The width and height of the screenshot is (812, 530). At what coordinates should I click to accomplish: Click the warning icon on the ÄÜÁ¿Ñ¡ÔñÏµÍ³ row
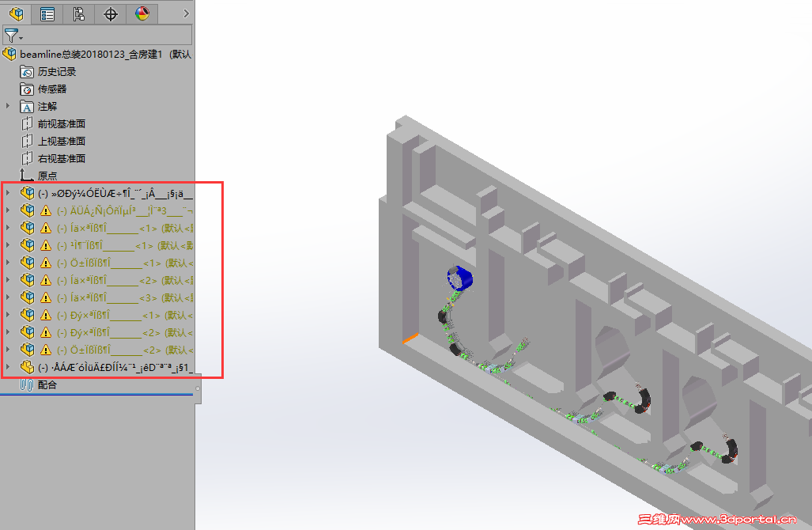coord(46,211)
